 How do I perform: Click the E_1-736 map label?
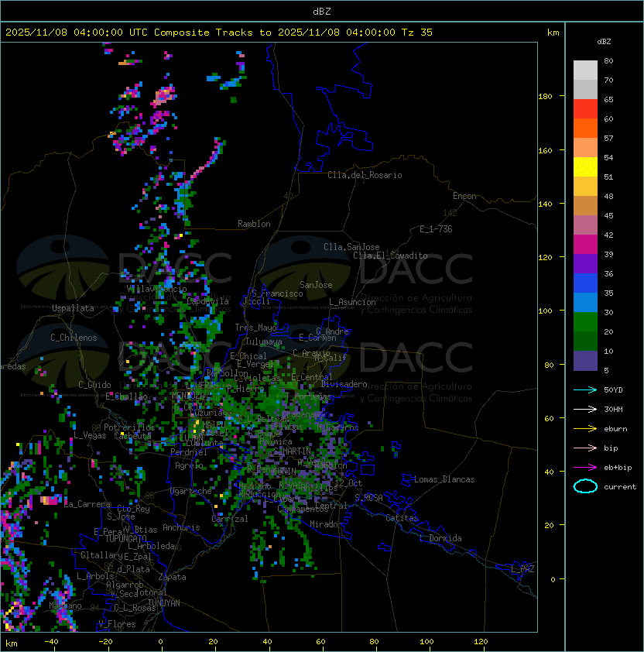436,229
